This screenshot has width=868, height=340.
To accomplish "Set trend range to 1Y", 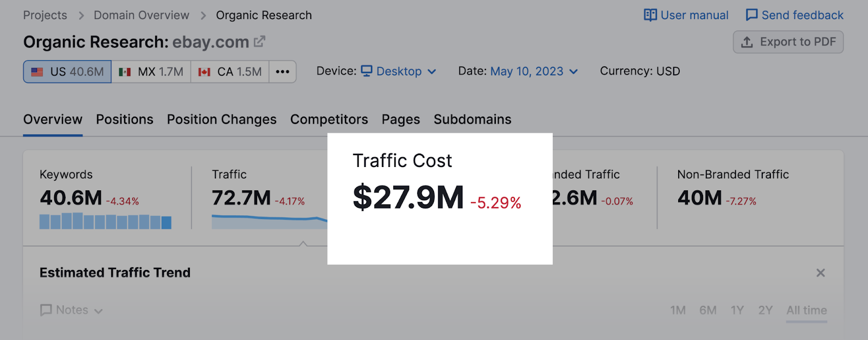I will click(x=737, y=310).
